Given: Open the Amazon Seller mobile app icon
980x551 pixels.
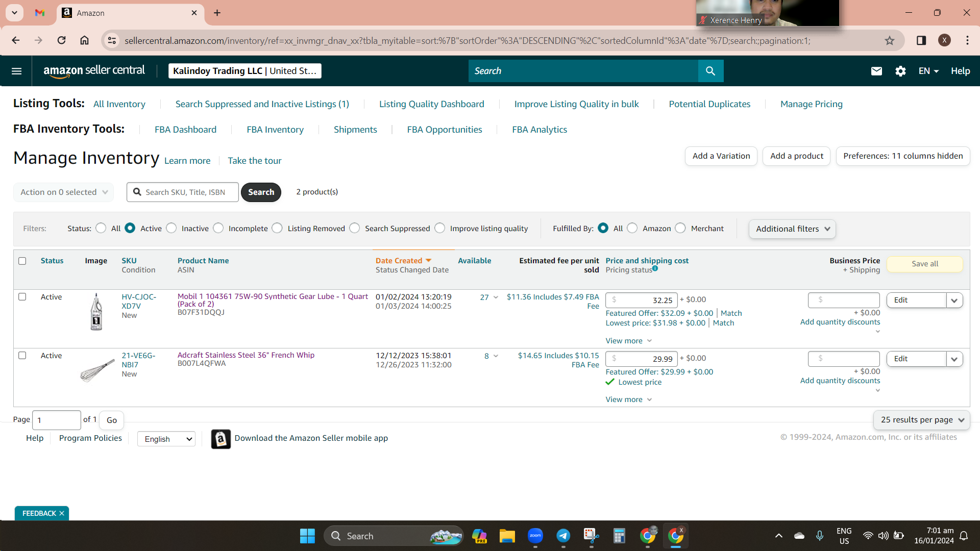Looking at the screenshot, I should click(x=220, y=439).
